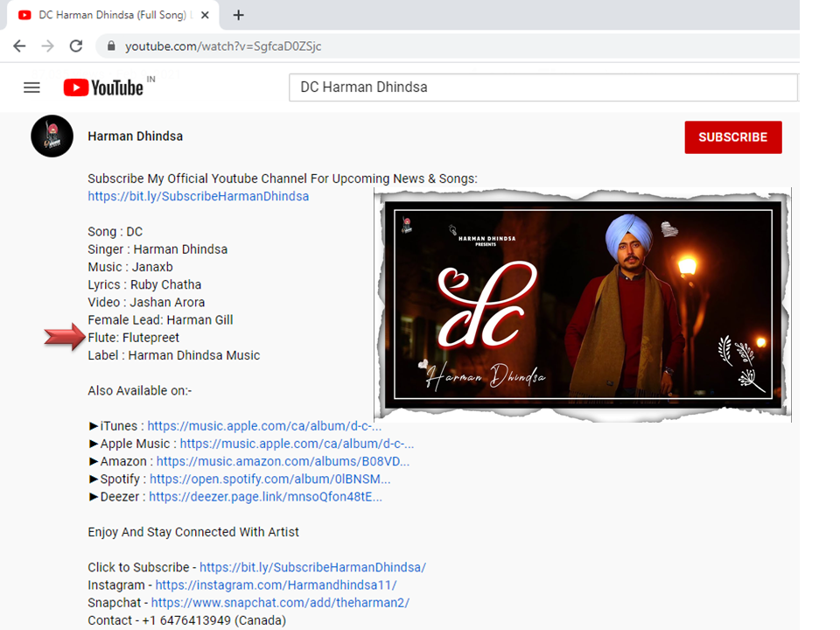840x630 pixels.
Task: Click the browser back arrow
Action: pos(19,45)
